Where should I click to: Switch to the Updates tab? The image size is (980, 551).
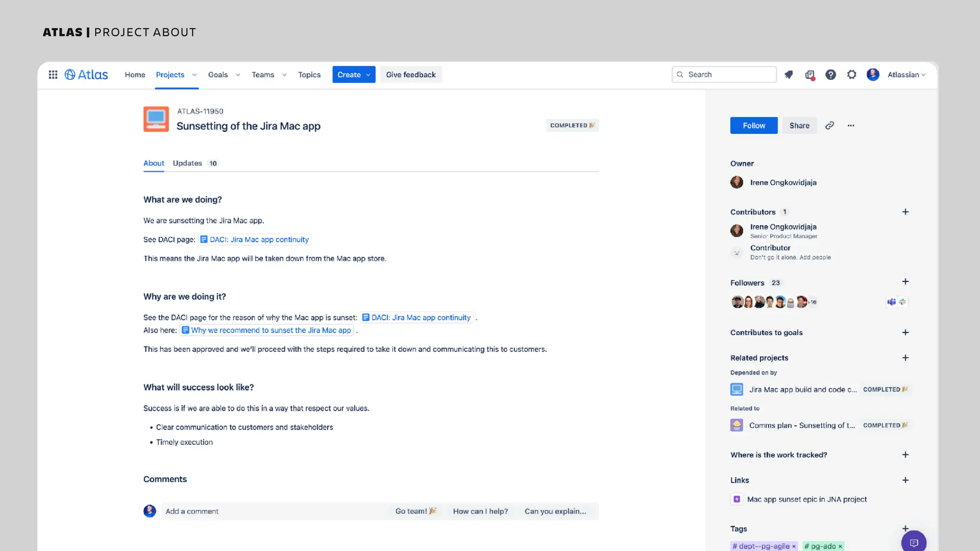click(x=188, y=163)
